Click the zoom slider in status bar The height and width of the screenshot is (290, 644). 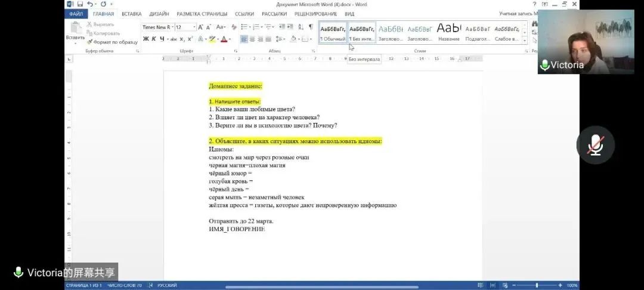coord(537,286)
